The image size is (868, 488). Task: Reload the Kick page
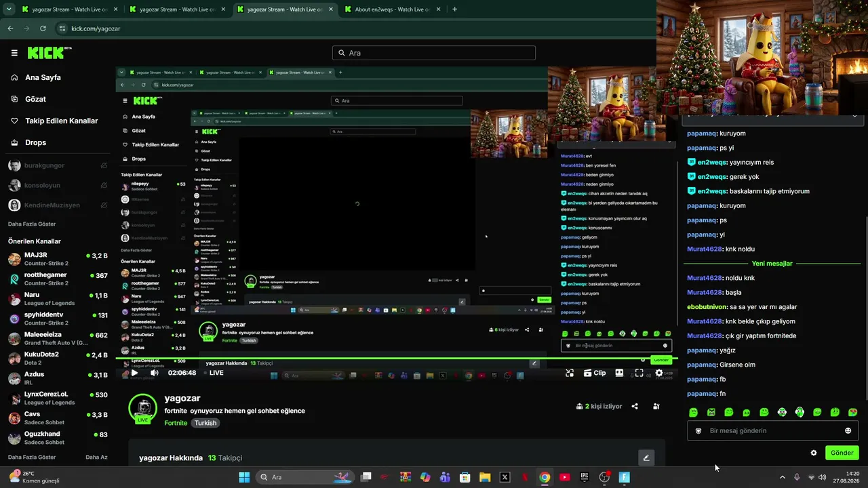[x=43, y=28]
